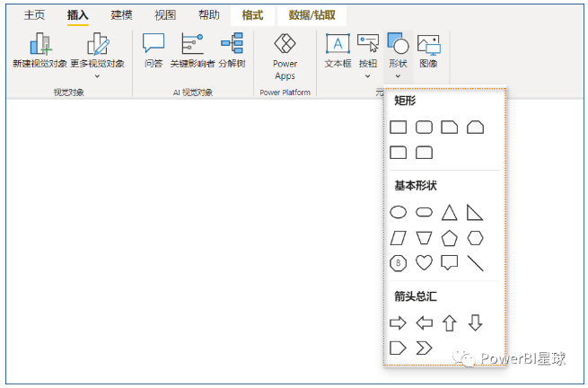Click the 形状 icon
588x388 pixels.
(398, 43)
